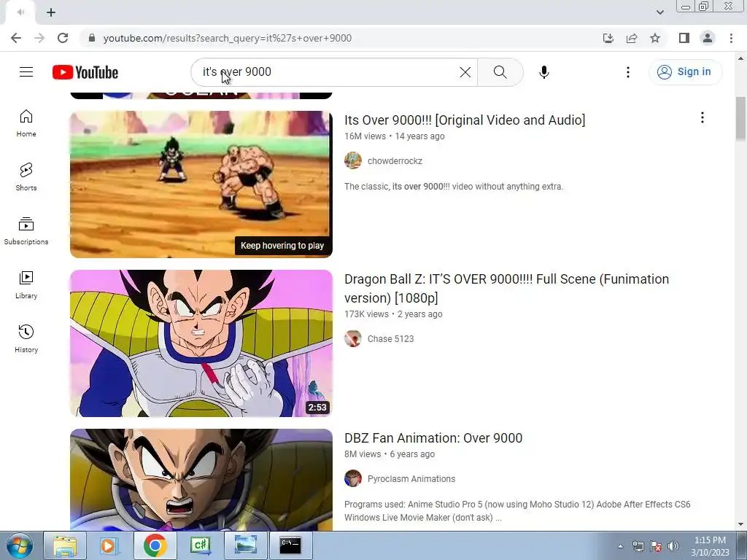Reload the page
The image size is (747, 560).
pyautogui.click(x=63, y=38)
